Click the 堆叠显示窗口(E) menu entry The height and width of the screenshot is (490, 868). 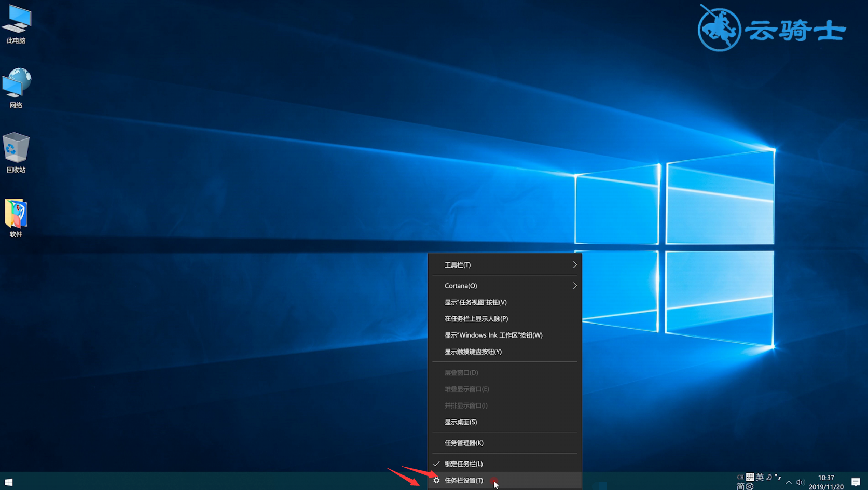pos(504,389)
